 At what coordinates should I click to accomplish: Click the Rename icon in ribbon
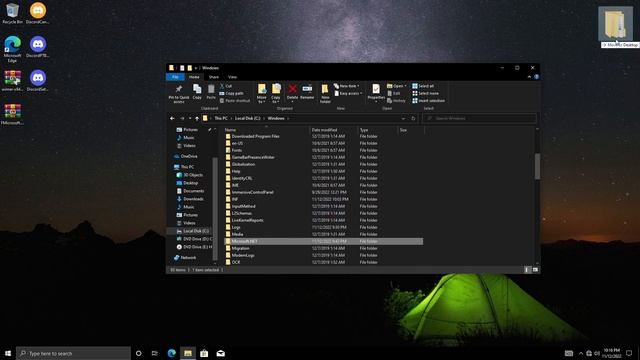[x=307, y=89]
